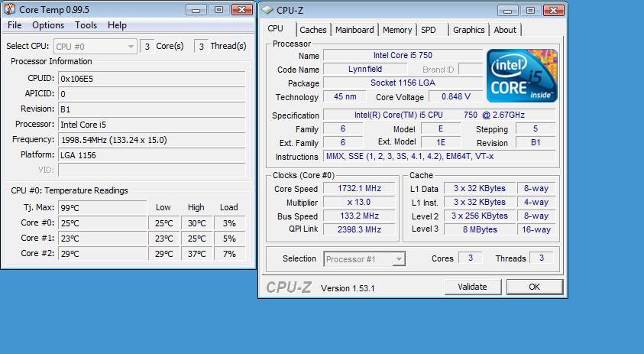Click the CPUID field showing 0x106E5
This screenshot has width=644, height=354.
tap(151, 79)
